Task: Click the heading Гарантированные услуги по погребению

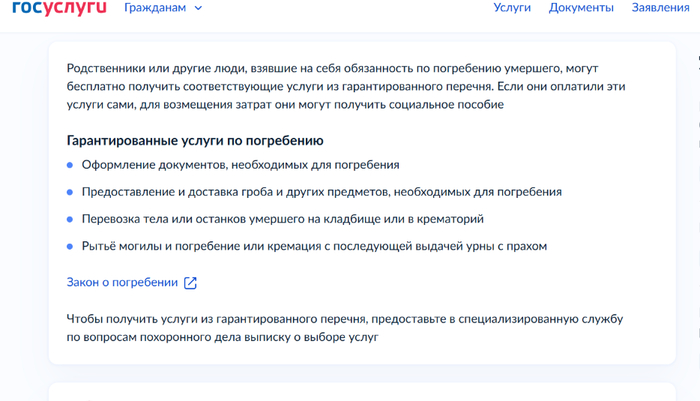Action: pyautogui.click(x=194, y=141)
